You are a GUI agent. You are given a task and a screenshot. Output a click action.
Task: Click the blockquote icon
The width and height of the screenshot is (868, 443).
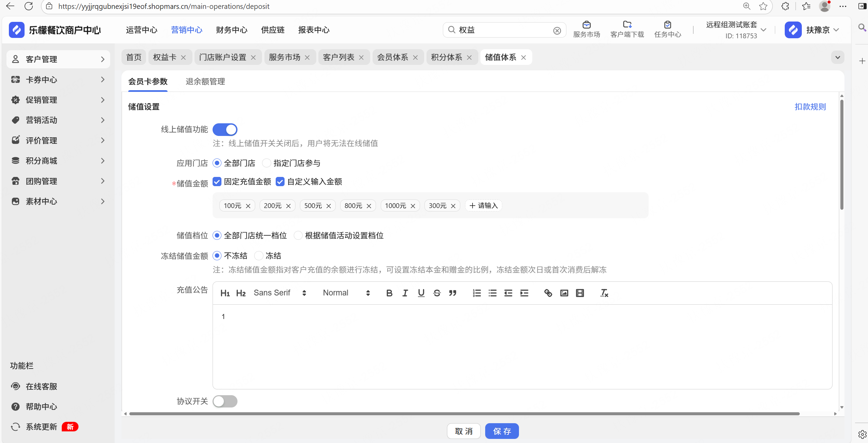click(453, 293)
